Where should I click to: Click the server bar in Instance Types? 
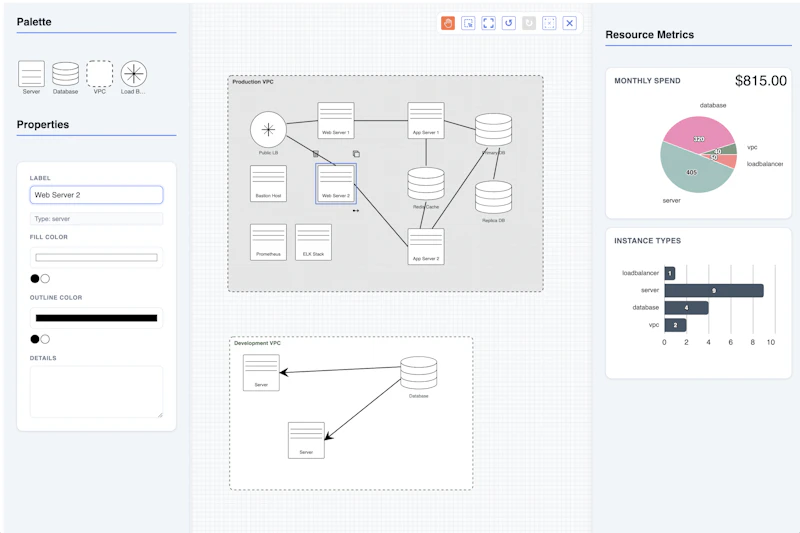(x=714, y=290)
